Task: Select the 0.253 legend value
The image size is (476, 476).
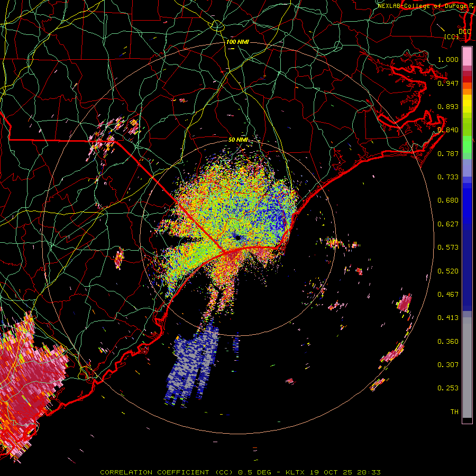Action: pyautogui.click(x=448, y=388)
